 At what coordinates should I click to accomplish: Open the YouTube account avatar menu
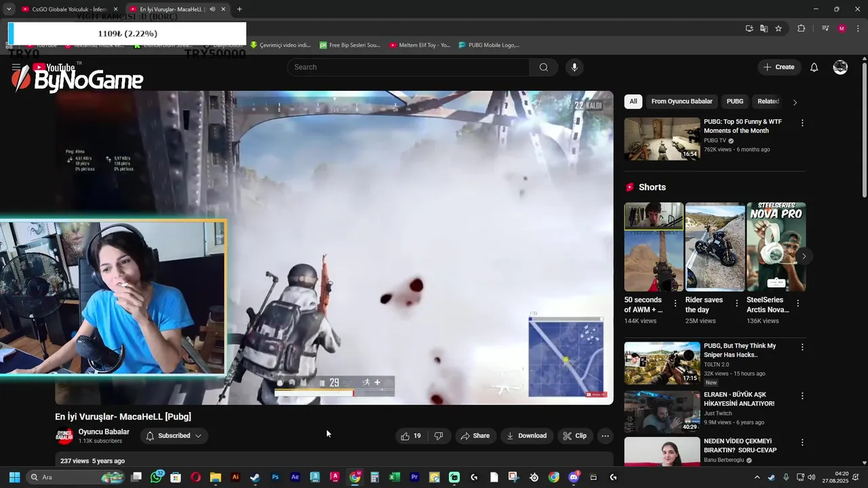coord(840,67)
